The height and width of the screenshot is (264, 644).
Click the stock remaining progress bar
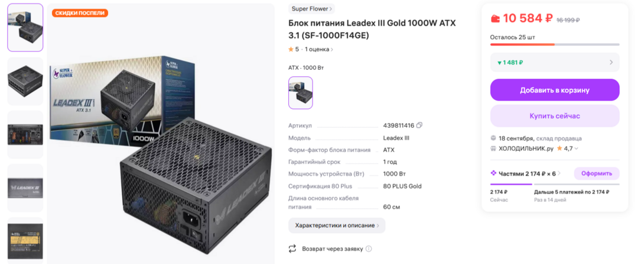554,44
